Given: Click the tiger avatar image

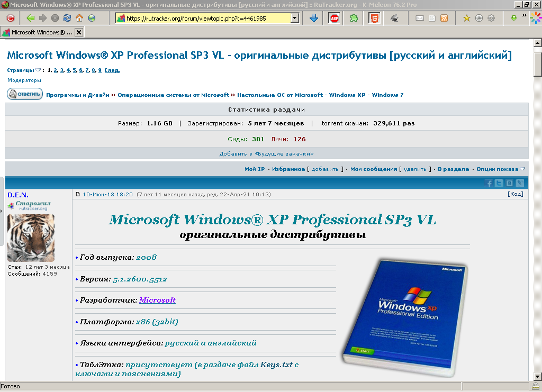Looking at the screenshot, I should click(x=31, y=238).
